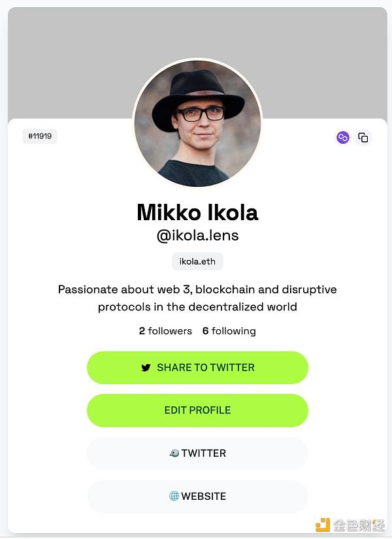Click the #11919 profile ID badge
Image resolution: width=392 pixels, height=539 pixels.
(40, 136)
